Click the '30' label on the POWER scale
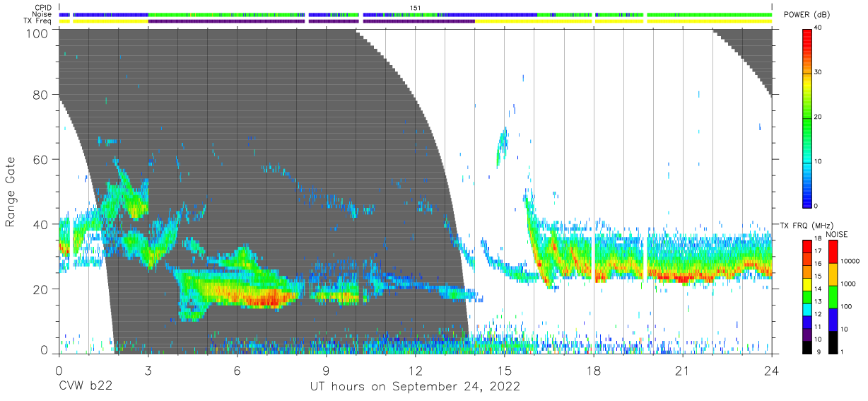 click(819, 73)
